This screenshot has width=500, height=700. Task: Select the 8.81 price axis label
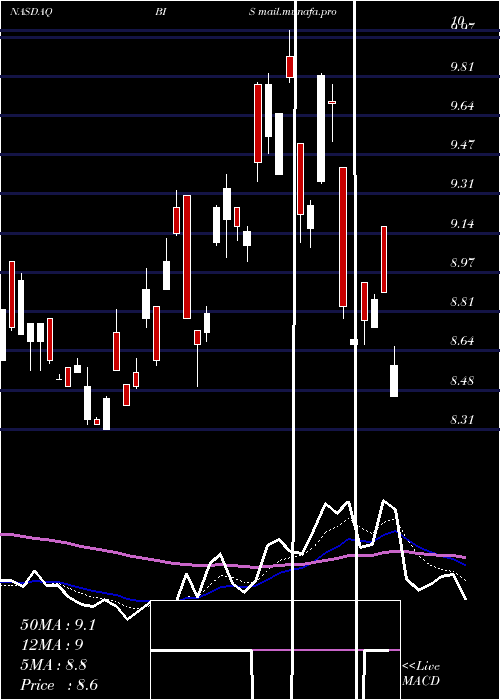pyautogui.click(x=462, y=302)
